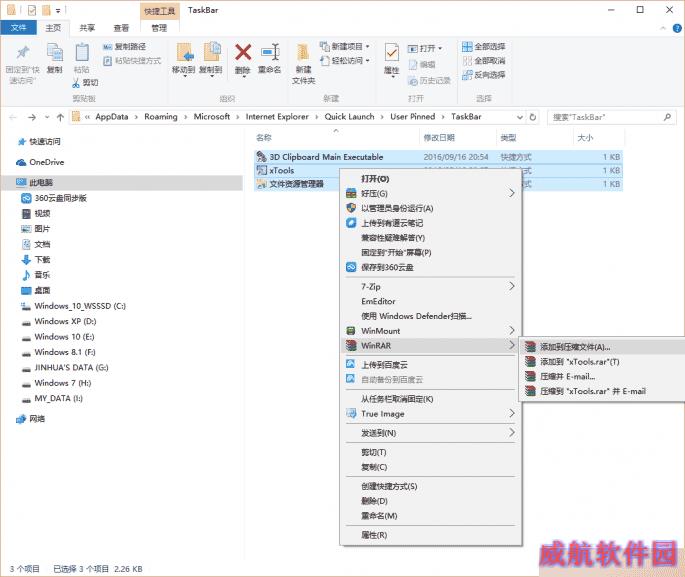Expand the 好压(G) submenu arrow
This screenshot has height=577, width=685.
[512, 193]
